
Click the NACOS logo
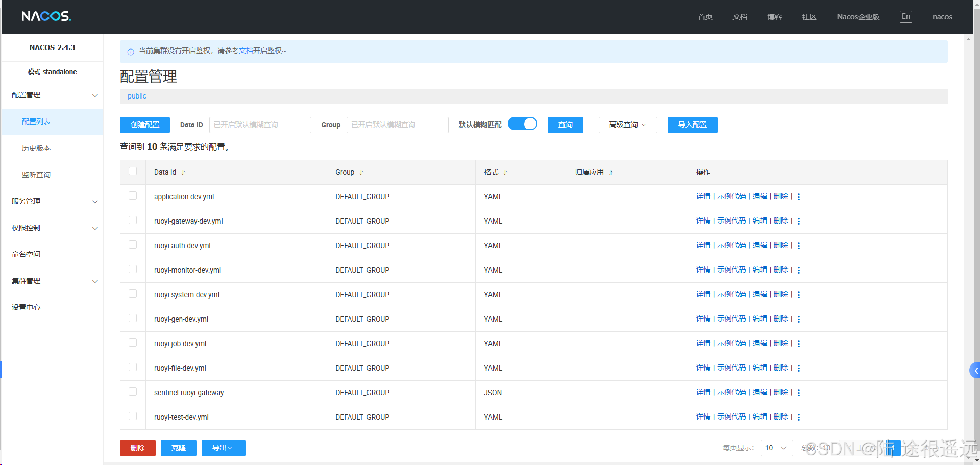46,16
